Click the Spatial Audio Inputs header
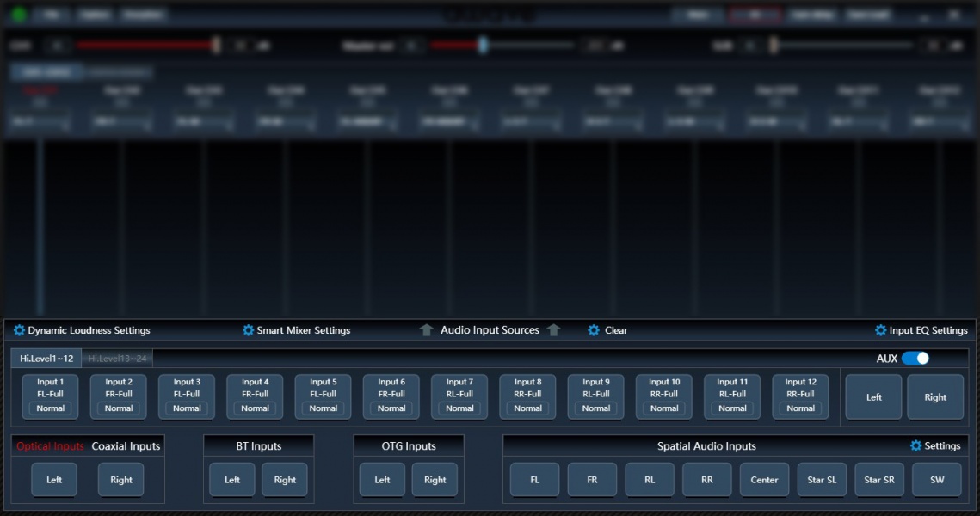Screen dimensions: 980x516 pos(706,446)
